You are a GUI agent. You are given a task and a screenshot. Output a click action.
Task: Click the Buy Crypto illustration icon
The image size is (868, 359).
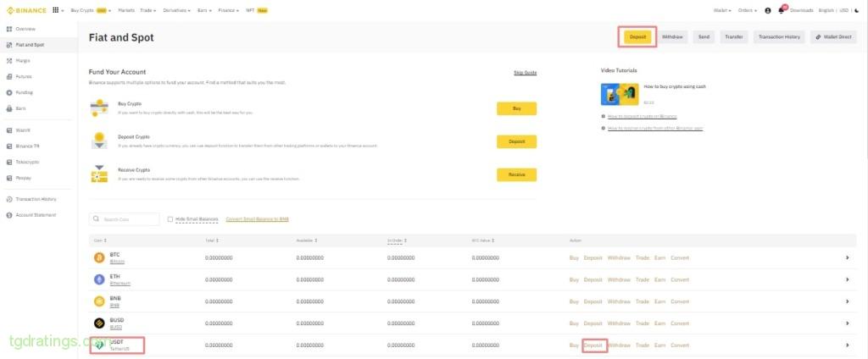[x=99, y=108]
